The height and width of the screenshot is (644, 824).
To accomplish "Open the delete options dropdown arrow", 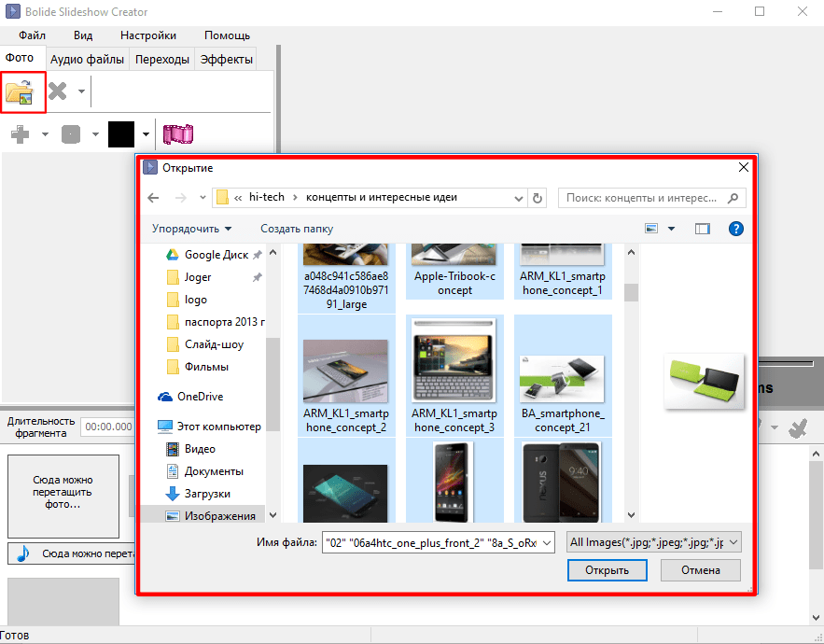I will pyautogui.click(x=81, y=91).
